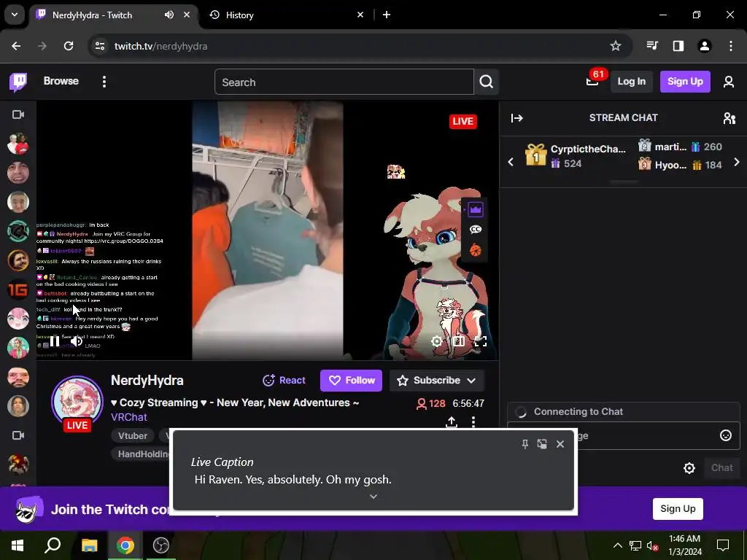Viewport: 747px width, 560px height.
Task: Click the top bar Sign Up button
Action: [x=685, y=82]
